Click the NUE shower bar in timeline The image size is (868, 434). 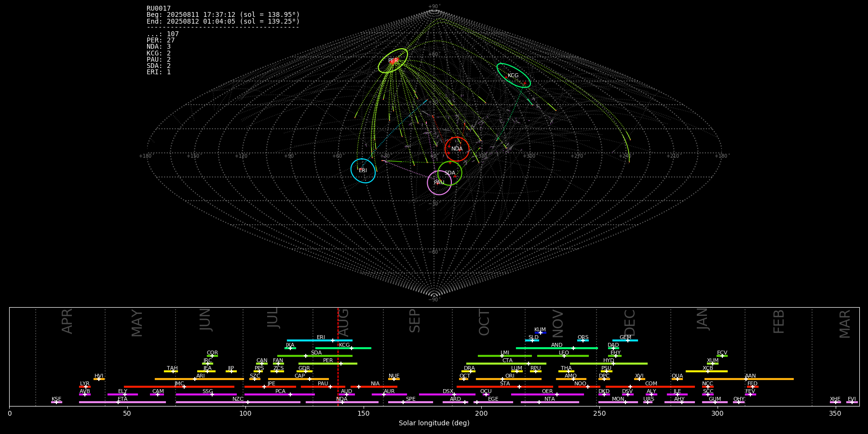point(394,379)
